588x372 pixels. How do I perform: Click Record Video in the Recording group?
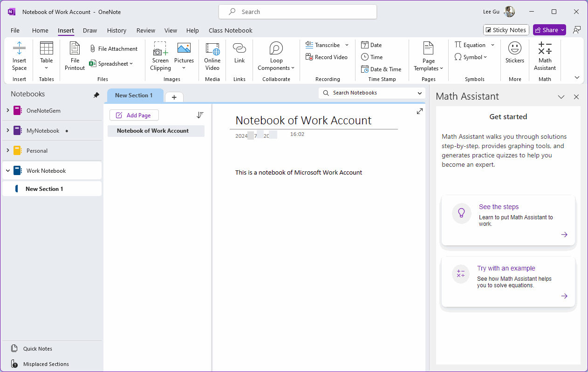[327, 57]
